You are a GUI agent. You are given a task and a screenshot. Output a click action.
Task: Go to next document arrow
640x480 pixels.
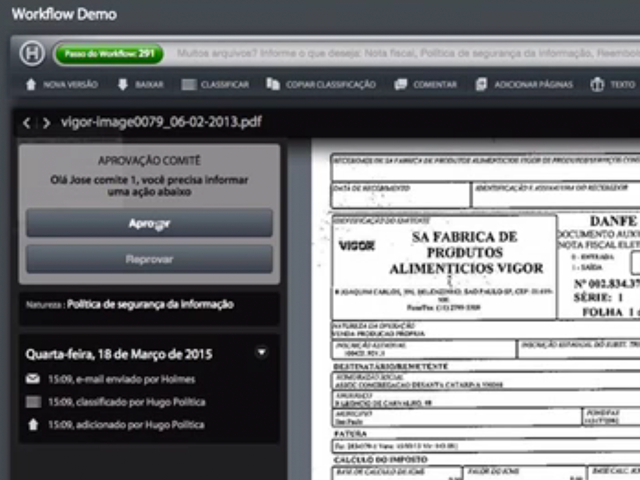pos(46,123)
